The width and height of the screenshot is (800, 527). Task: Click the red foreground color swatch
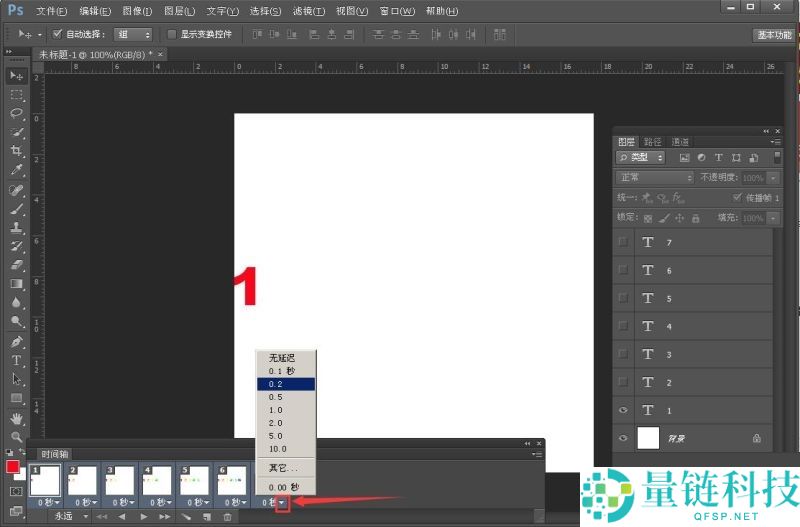(13, 467)
